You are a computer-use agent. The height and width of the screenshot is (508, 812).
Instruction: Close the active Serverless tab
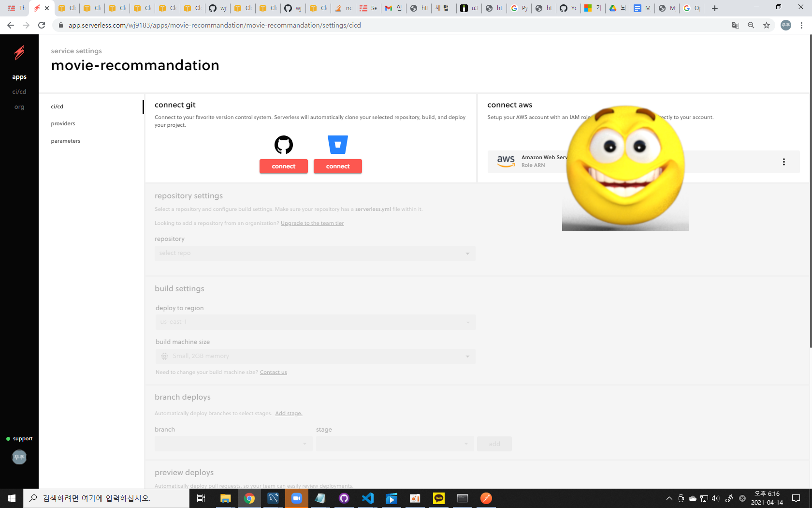tap(47, 8)
